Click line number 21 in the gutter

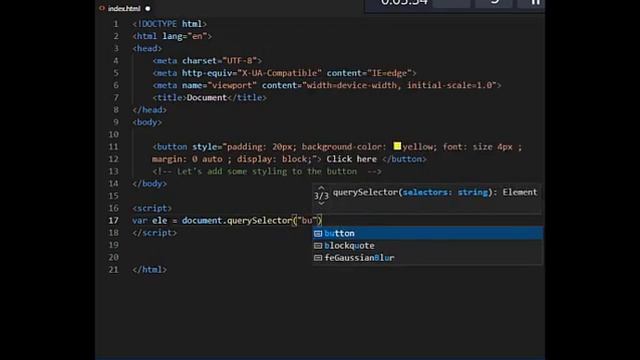pos(113,269)
